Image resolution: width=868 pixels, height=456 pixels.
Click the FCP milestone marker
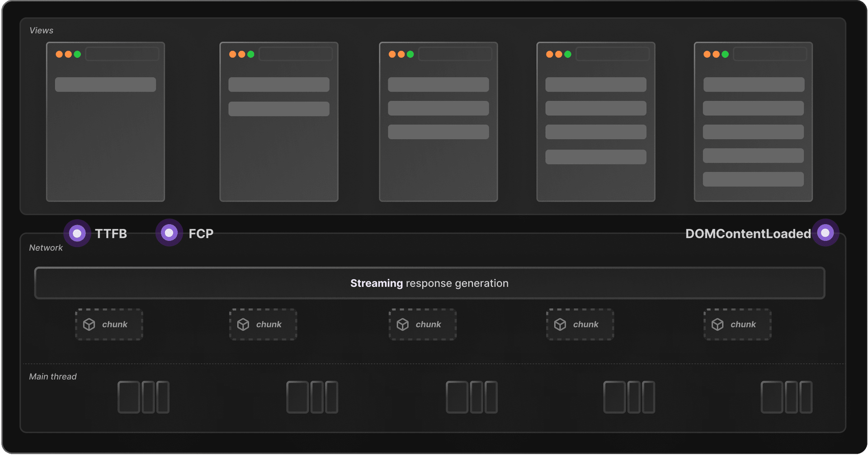[169, 233]
